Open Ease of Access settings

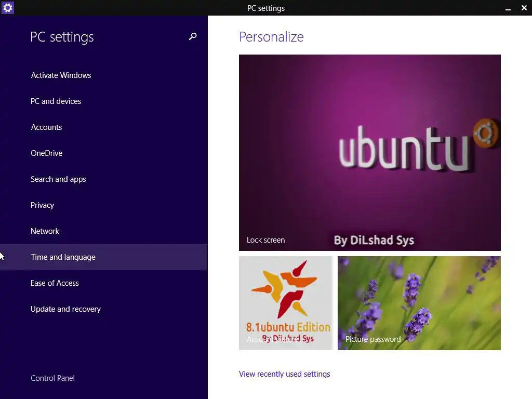tap(55, 283)
